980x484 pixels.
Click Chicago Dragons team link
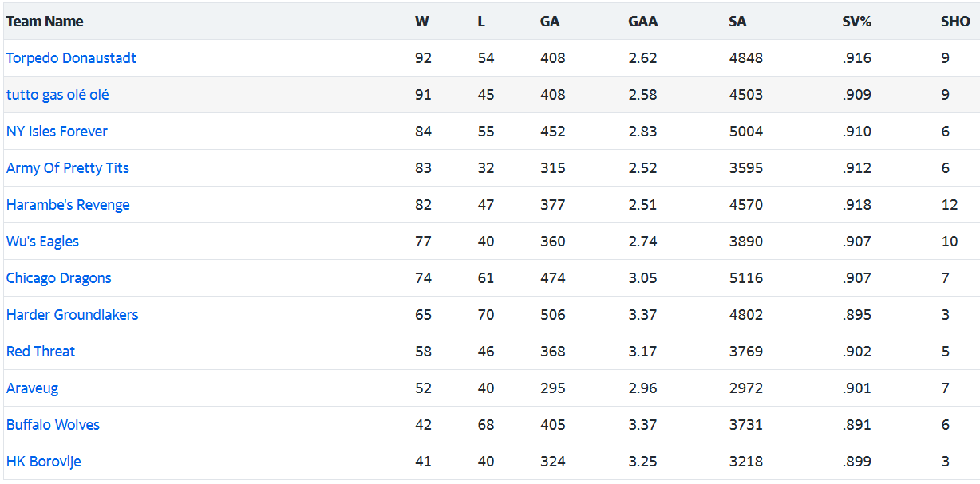(58, 278)
